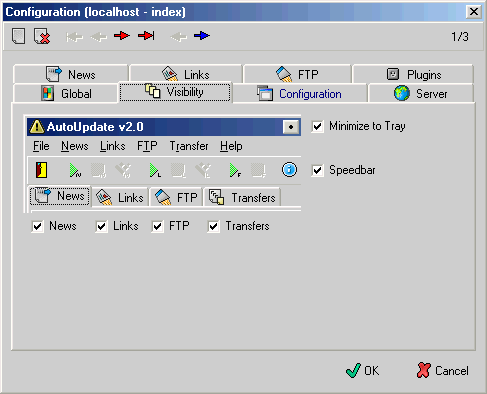Viewport: 487px width, 394px height.
Task: Click the green start FTP arrow icon
Action: (235, 170)
